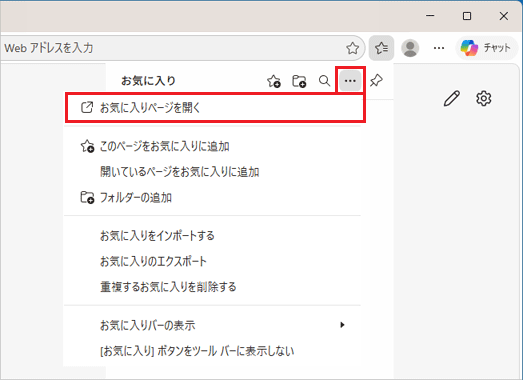This screenshot has height=380, width=523.
Task: Click the お気に入り panel title
Action: click(x=148, y=81)
